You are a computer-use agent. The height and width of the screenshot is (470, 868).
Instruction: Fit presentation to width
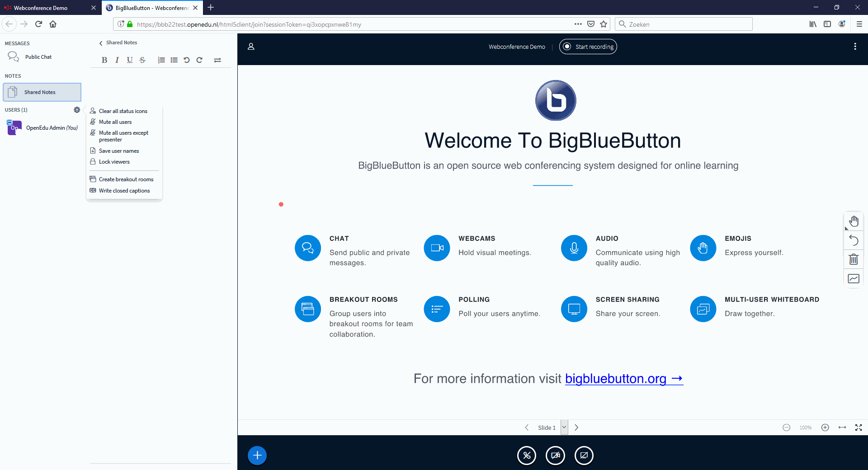click(842, 428)
